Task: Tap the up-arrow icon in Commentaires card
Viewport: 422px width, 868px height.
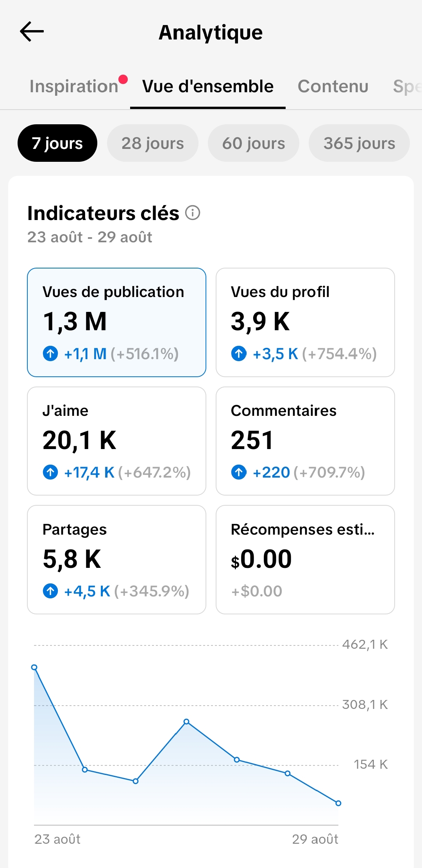Action: coord(239,472)
